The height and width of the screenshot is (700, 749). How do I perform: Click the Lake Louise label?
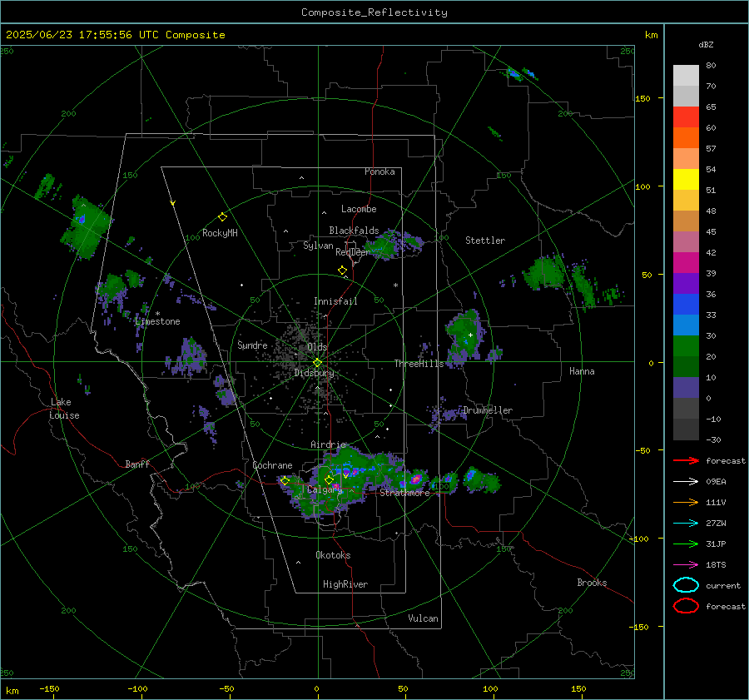coord(64,409)
